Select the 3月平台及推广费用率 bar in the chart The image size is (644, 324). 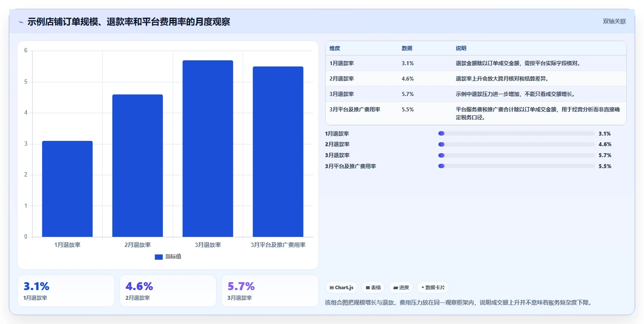coord(278,152)
